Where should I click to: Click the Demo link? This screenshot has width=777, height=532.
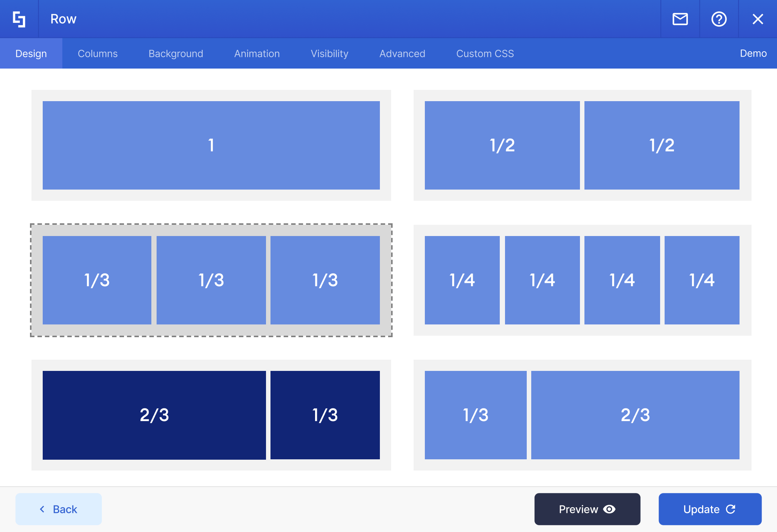click(x=753, y=53)
